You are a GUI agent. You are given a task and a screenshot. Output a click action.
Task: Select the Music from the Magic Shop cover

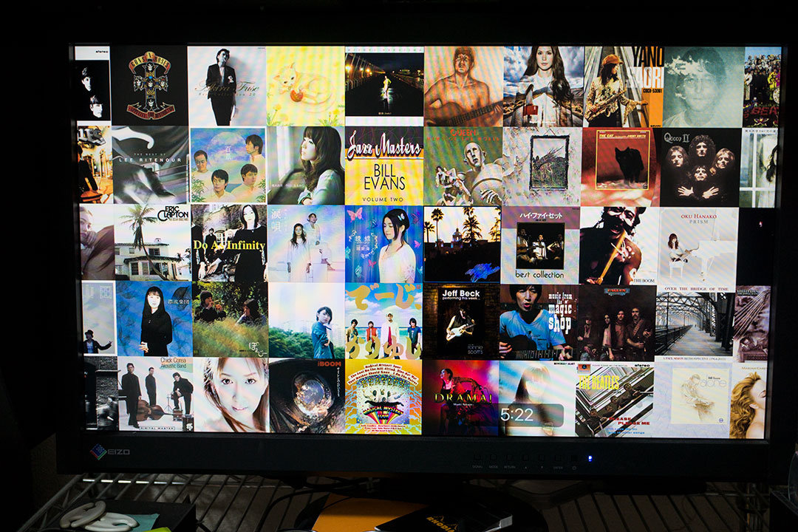point(538,323)
